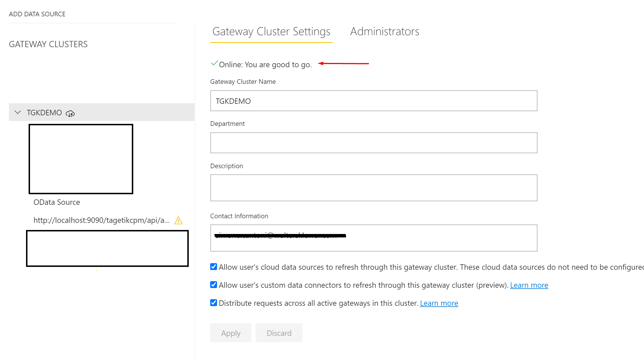
Task: Switch to Administrators tab
Action: point(385,31)
